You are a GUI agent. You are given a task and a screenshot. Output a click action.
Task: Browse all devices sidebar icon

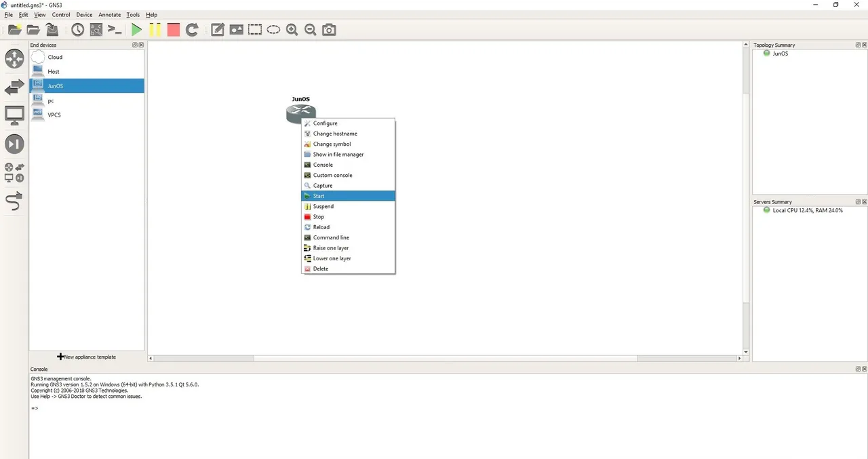tap(14, 173)
